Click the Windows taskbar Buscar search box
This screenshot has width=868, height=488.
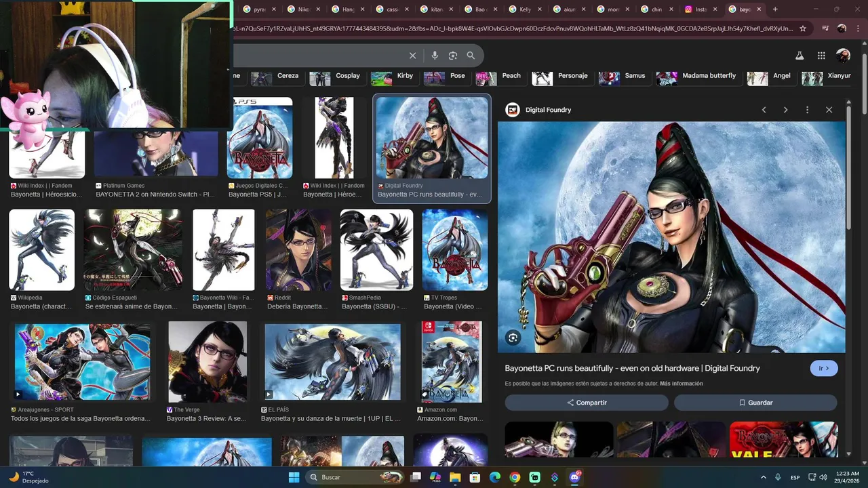354,477
